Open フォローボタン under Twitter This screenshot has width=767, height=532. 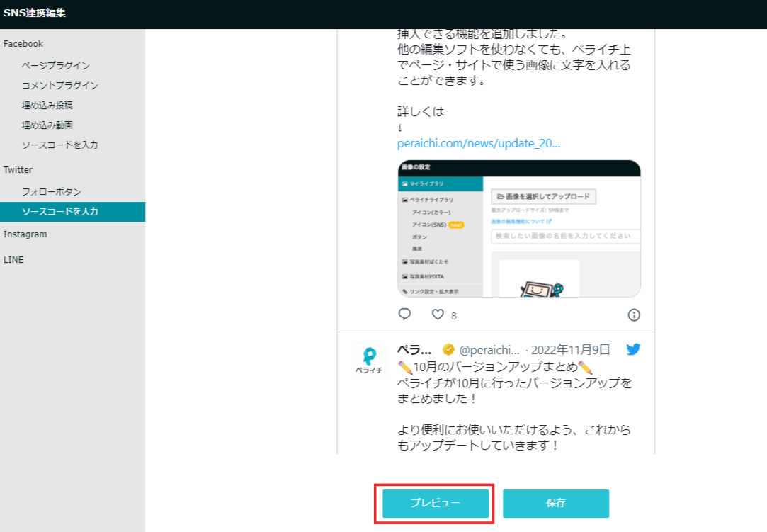click(x=52, y=191)
